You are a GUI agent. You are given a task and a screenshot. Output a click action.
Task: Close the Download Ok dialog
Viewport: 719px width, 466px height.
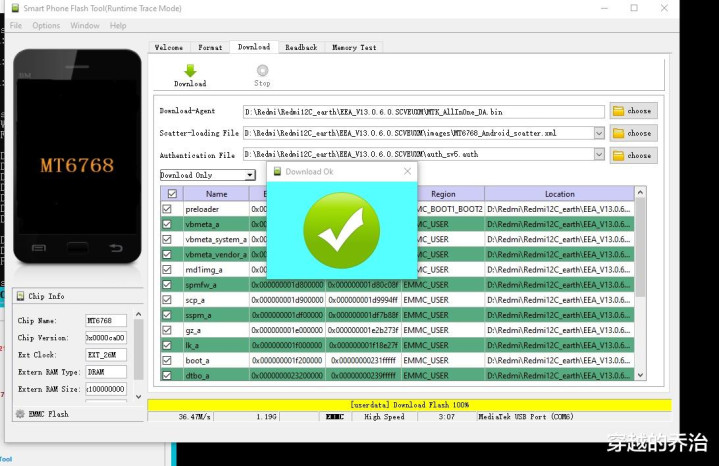407,171
